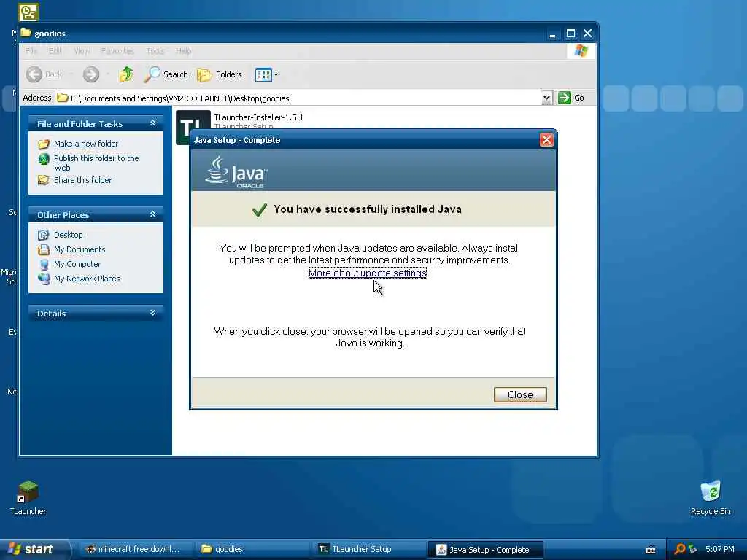The image size is (747, 560).
Task: Click the My Documents folder icon
Action: click(x=44, y=249)
